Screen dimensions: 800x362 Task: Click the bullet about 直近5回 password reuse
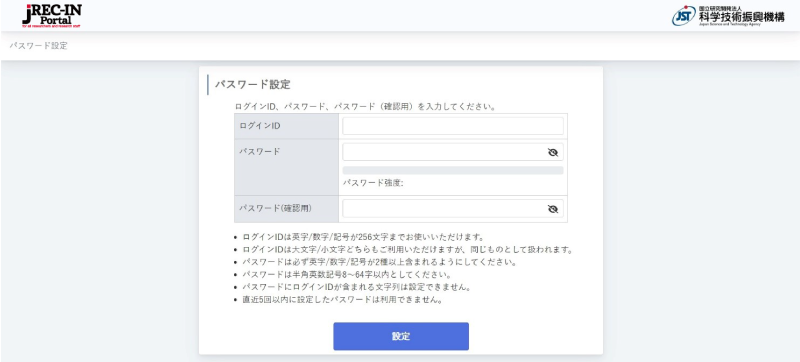(x=342, y=300)
